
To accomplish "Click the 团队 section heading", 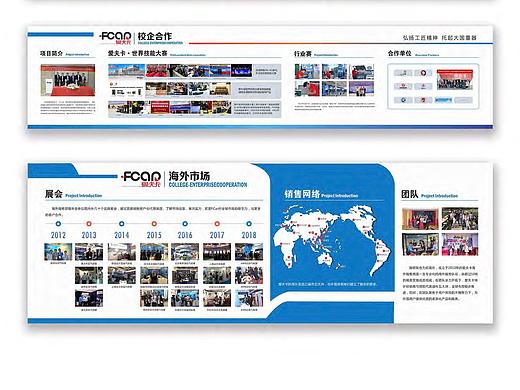I will (x=409, y=194).
